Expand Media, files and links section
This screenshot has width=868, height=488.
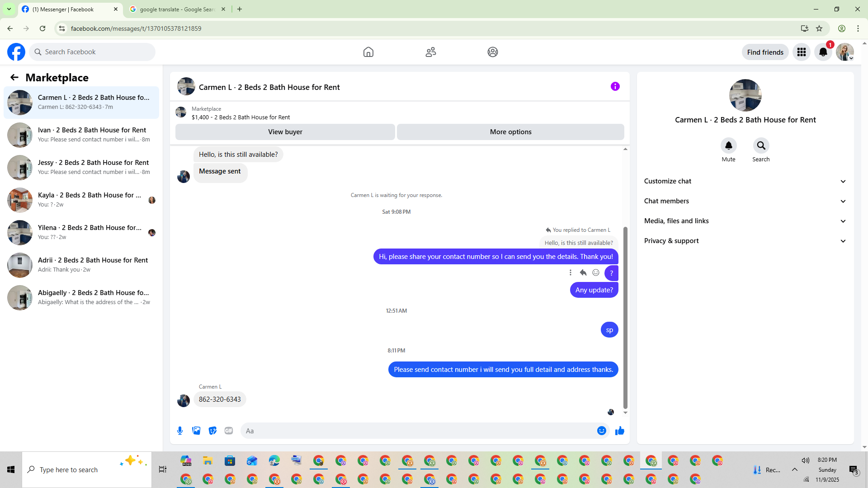(x=745, y=221)
